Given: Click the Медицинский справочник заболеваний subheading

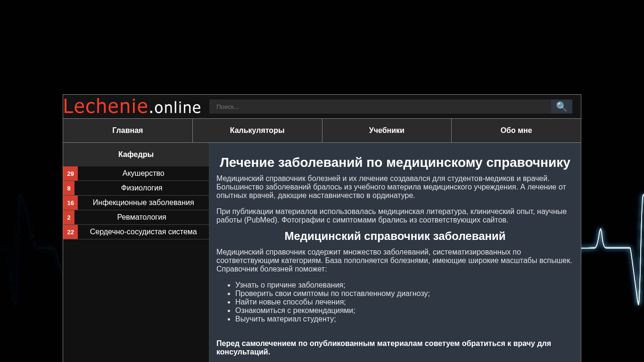Looking at the screenshot, I should (395, 236).
